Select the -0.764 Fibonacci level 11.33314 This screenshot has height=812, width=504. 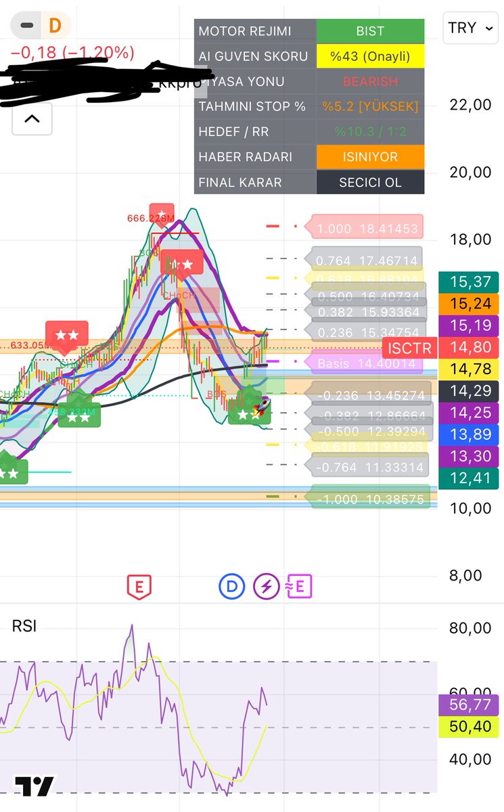367,467
